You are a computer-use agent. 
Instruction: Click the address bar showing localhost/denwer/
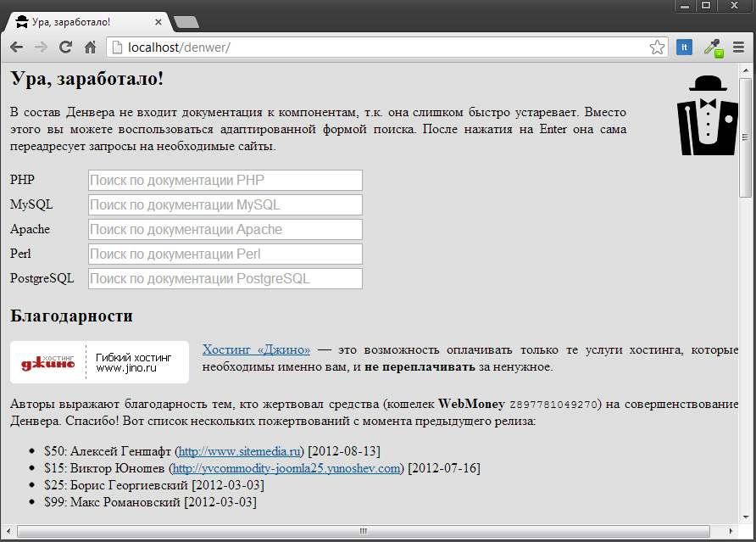tap(381, 47)
